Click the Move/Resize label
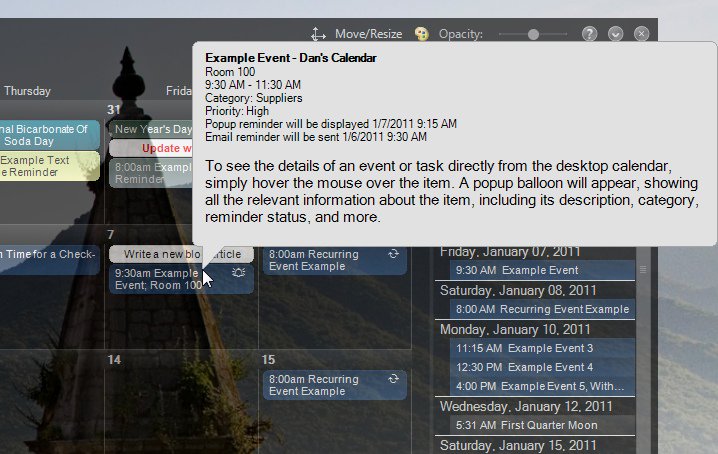The height and width of the screenshot is (454, 718). coord(368,34)
